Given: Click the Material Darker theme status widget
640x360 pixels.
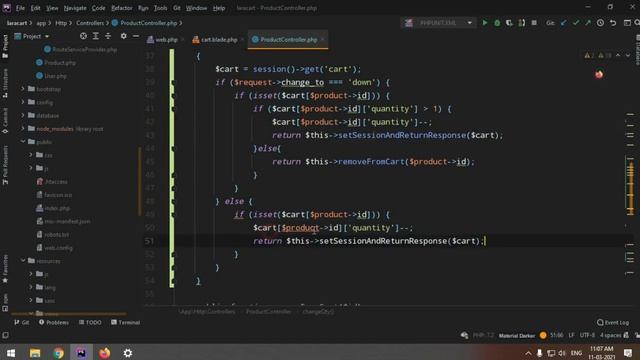Looking at the screenshot, I should pos(517,336).
